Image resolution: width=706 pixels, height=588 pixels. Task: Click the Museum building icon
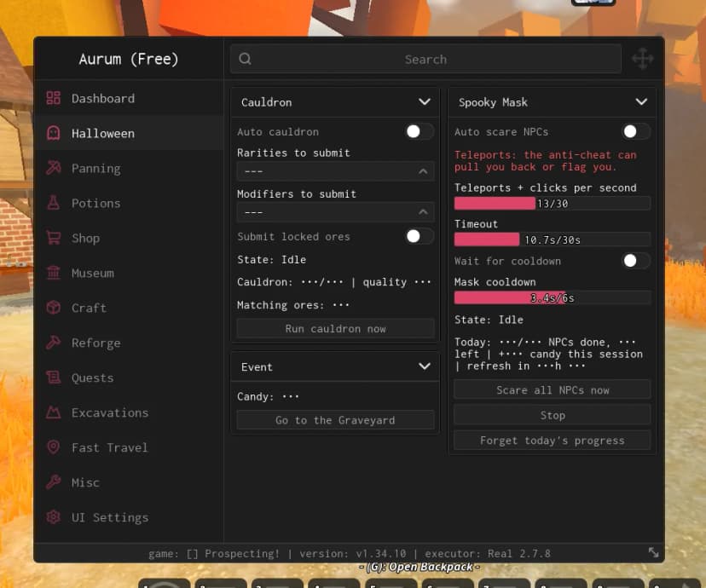pyautogui.click(x=53, y=273)
